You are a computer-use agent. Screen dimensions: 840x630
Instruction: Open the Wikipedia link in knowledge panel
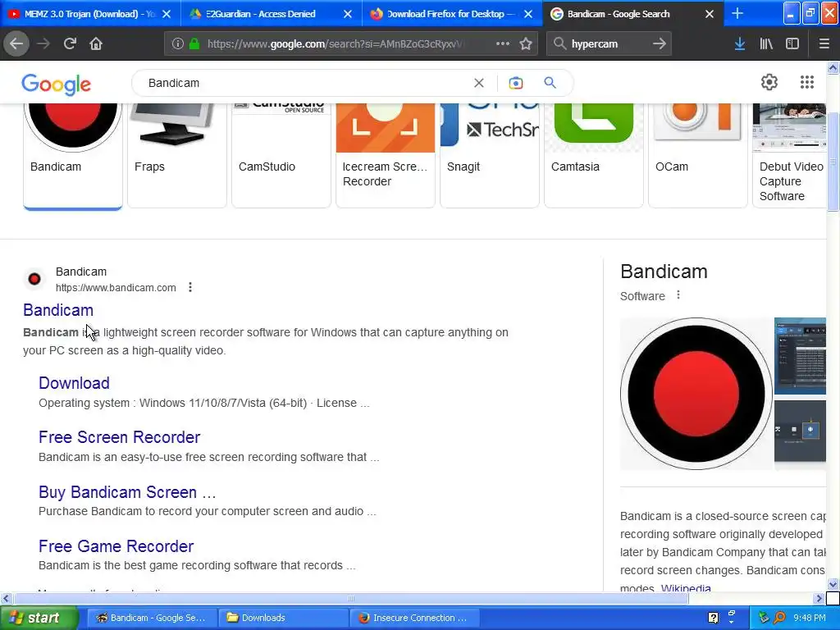(x=686, y=587)
